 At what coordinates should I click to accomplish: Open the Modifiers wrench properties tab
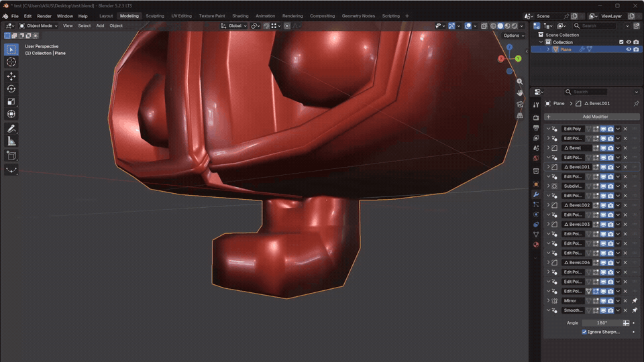[536, 194]
